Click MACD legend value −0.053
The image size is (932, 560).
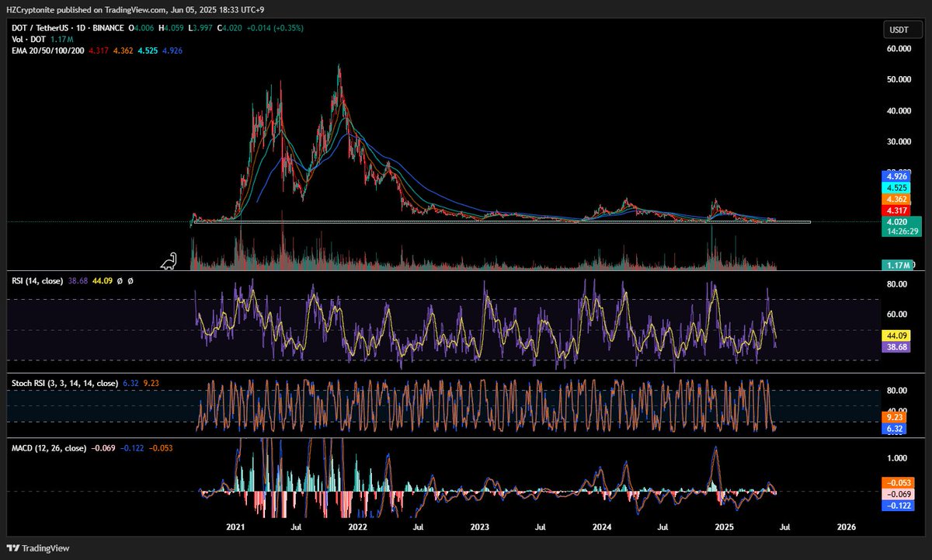pos(160,448)
